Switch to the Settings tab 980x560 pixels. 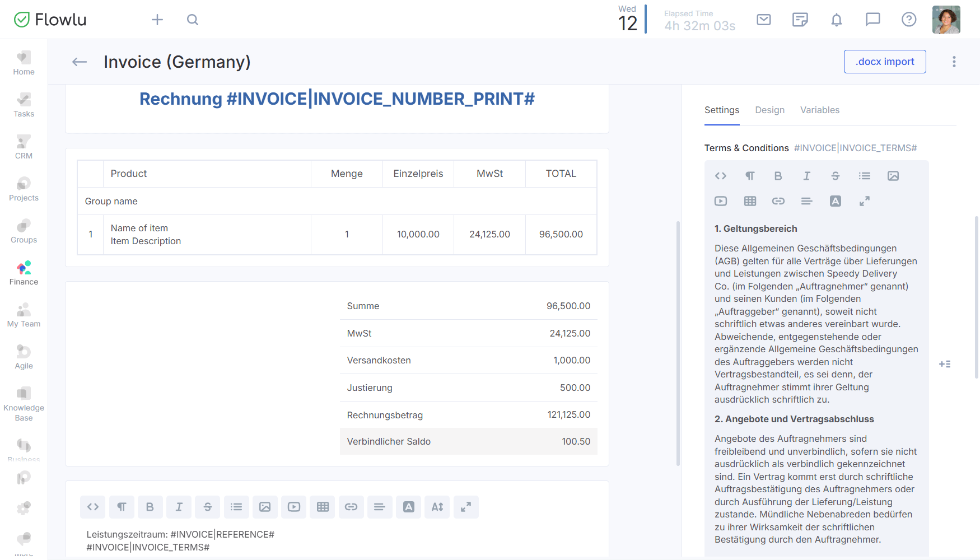point(721,110)
